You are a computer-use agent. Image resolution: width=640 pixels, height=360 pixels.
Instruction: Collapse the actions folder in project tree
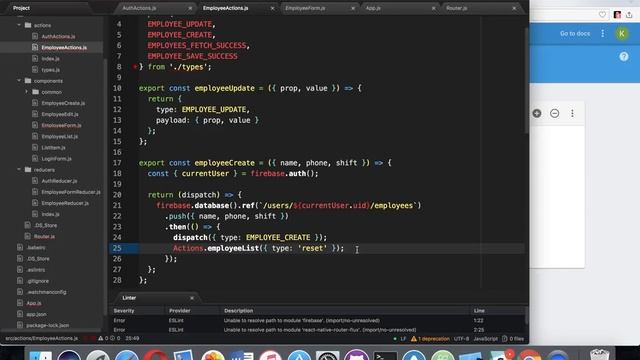[19, 25]
